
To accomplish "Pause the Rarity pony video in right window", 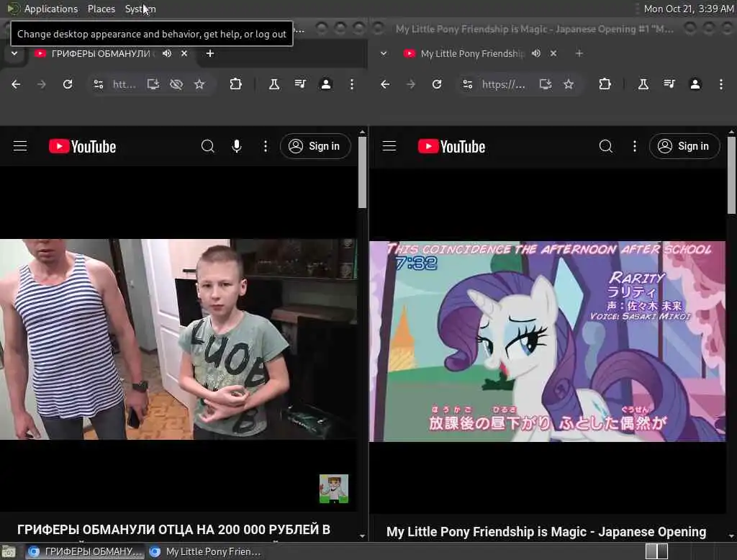I will click(x=548, y=341).
